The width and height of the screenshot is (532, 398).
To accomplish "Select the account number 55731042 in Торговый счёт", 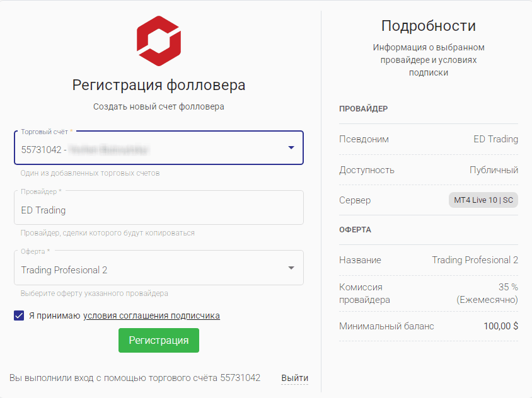I will 41,149.
